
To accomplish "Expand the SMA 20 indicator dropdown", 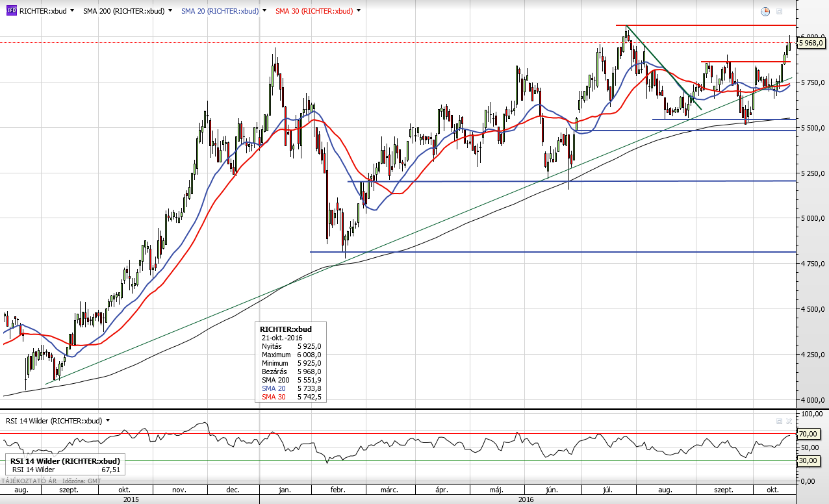I will [264, 11].
